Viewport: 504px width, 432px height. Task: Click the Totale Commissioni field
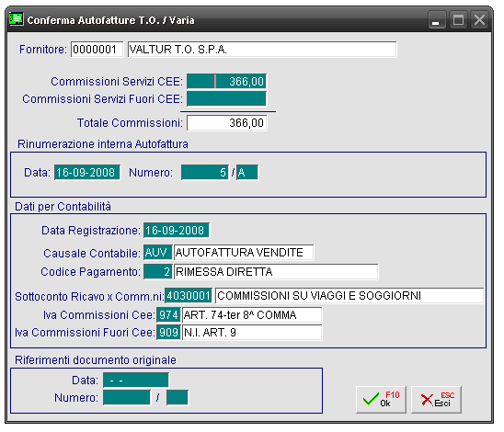pos(226,122)
